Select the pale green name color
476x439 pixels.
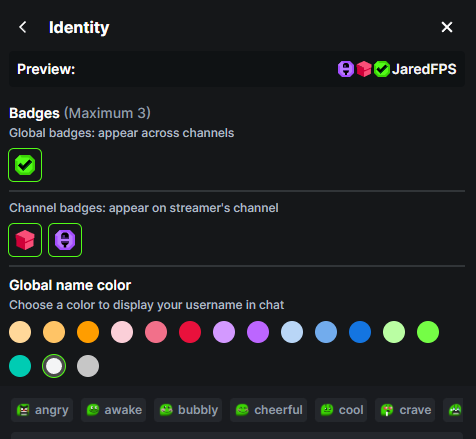pyautogui.click(x=394, y=332)
